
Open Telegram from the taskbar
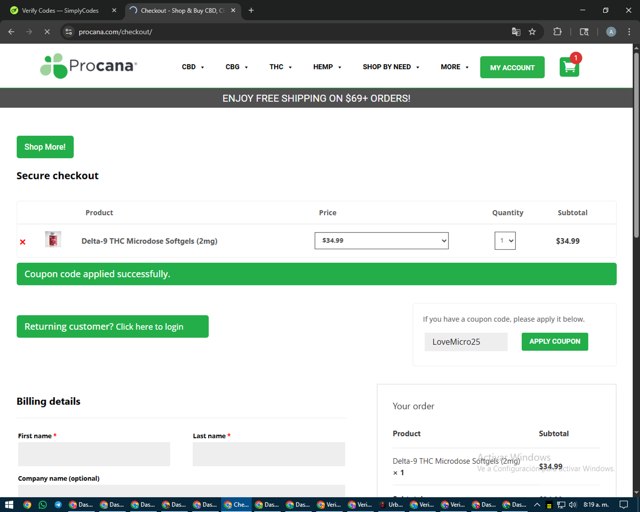58,505
